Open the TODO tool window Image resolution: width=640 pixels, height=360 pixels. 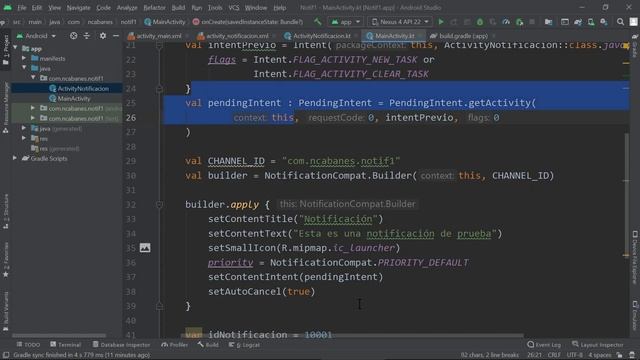[28, 345]
